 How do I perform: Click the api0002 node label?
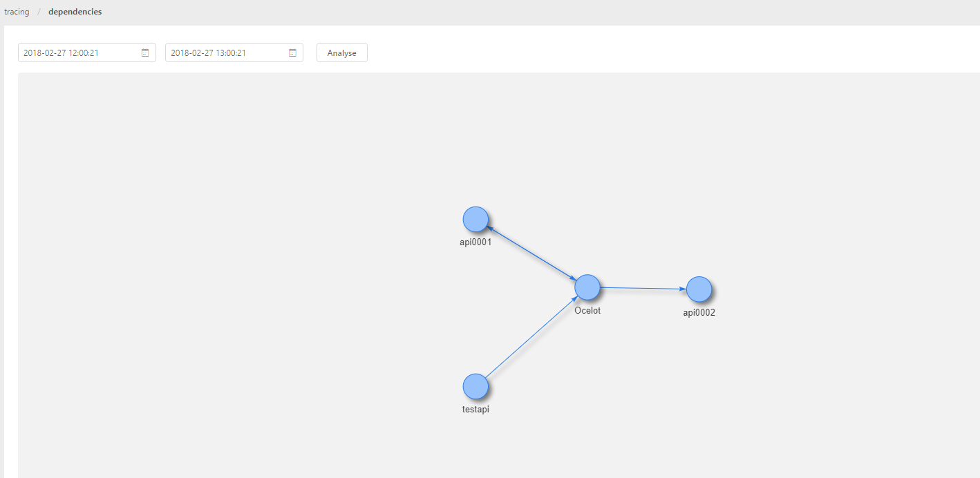click(699, 312)
